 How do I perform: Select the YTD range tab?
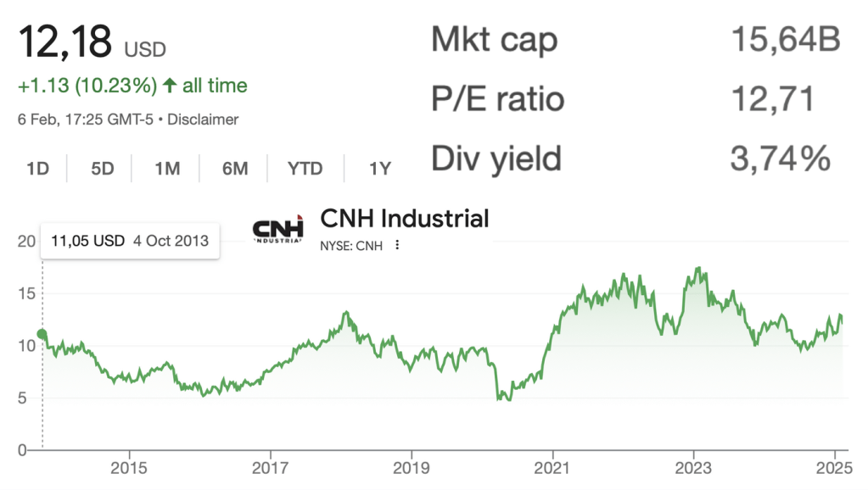click(305, 168)
